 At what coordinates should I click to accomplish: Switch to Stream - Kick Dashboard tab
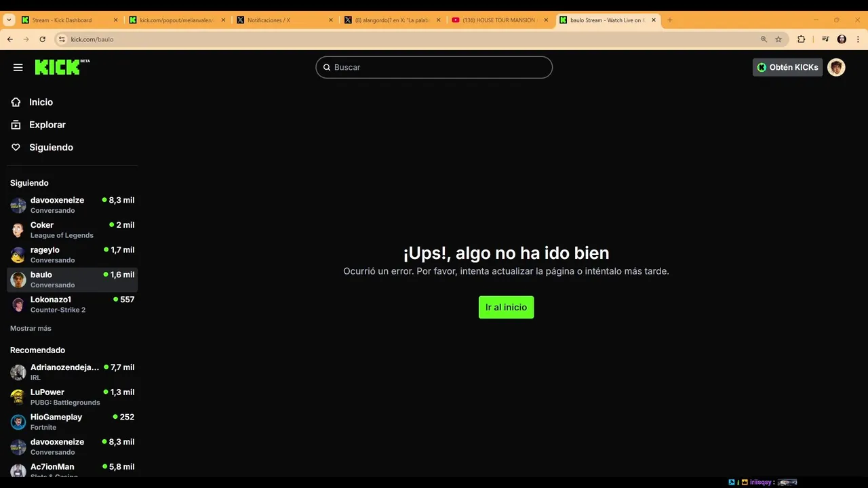[x=70, y=20]
